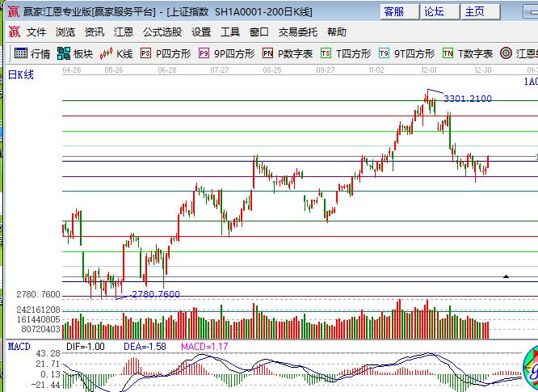
Task: Click the 3301.2100 peak price label
Action: pos(467,99)
